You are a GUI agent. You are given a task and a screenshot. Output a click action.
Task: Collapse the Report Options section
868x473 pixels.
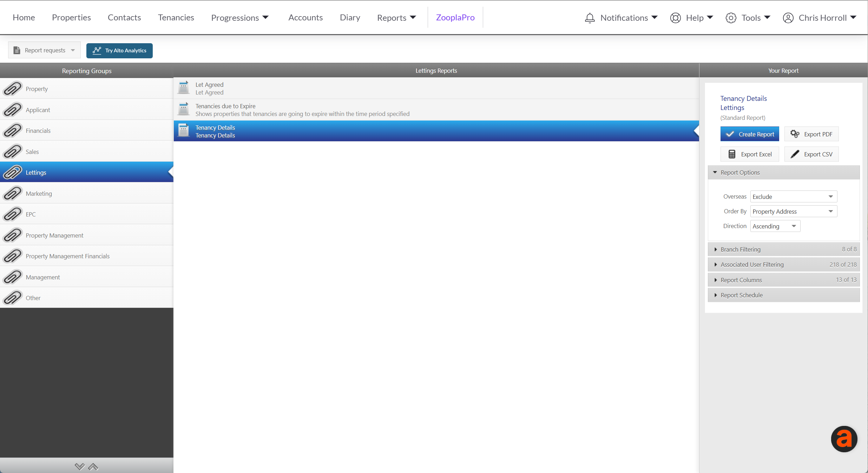pyautogui.click(x=784, y=173)
